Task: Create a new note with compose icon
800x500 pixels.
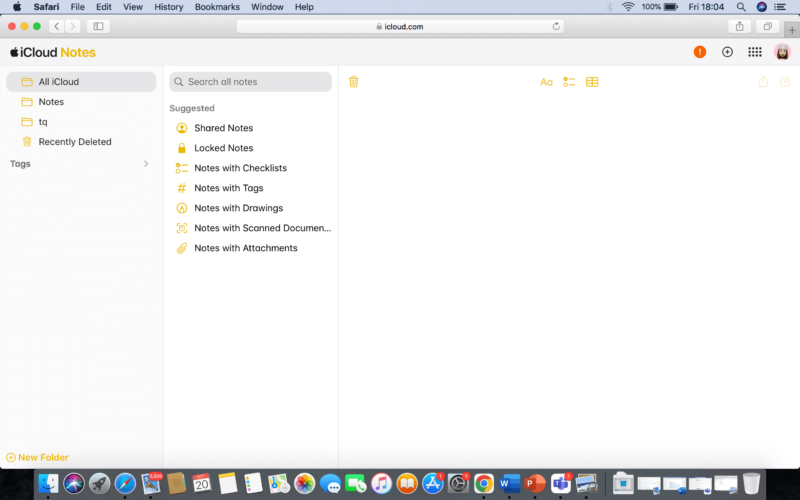Action: pyautogui.click(x=785, y=82)
